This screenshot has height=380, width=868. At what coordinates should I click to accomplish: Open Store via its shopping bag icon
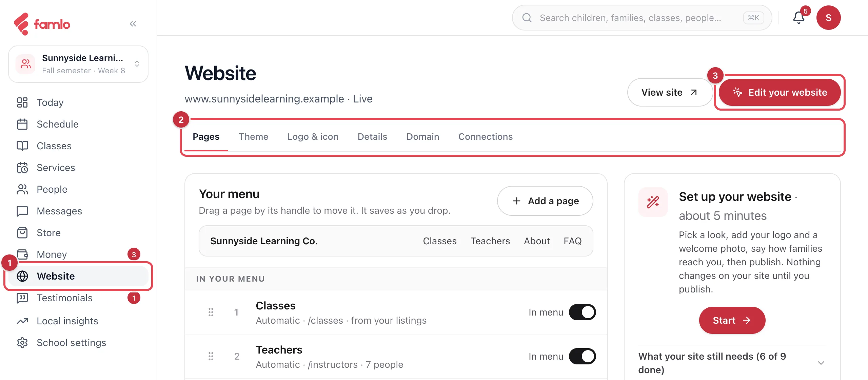tap(22, 233)
